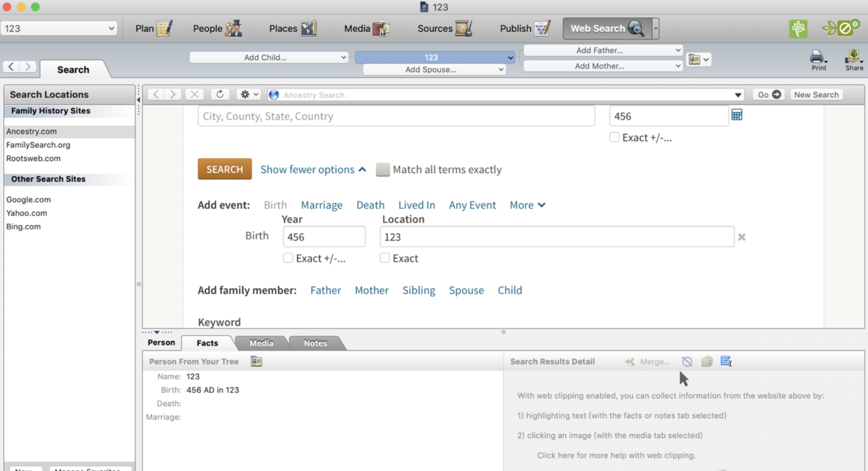Screen dimensions: 868x471
Task: Click the Merge button
Action: 648,362
